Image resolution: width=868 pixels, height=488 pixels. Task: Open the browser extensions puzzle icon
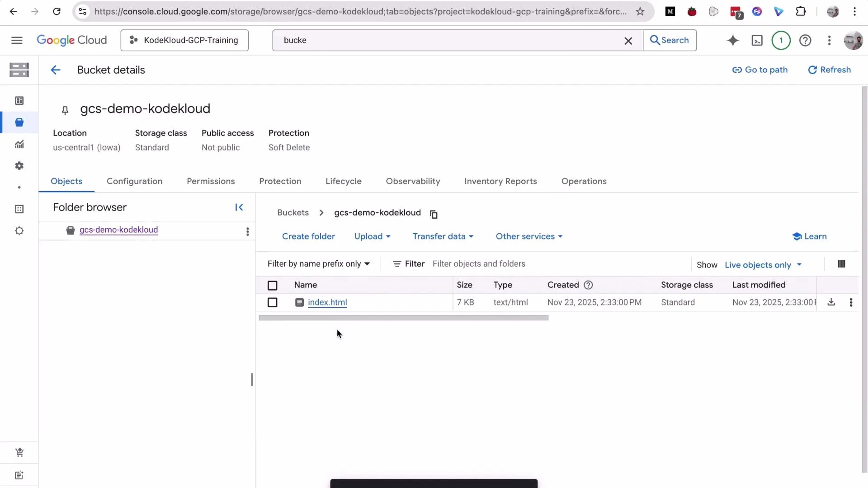tap(801, 12)
